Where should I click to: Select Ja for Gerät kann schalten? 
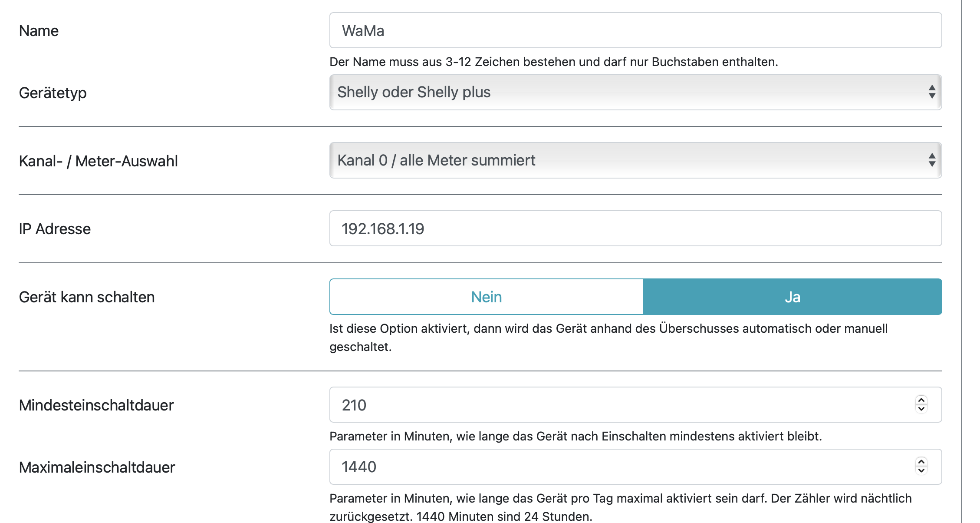792,297
